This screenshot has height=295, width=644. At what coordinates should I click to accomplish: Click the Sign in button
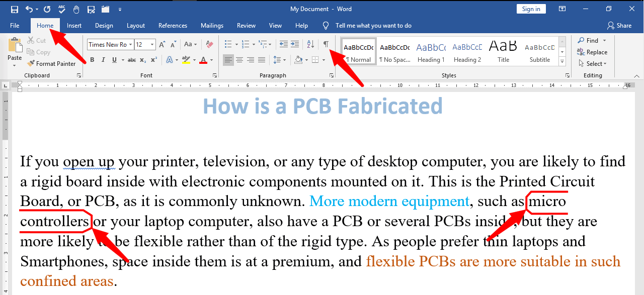(531, 9)
